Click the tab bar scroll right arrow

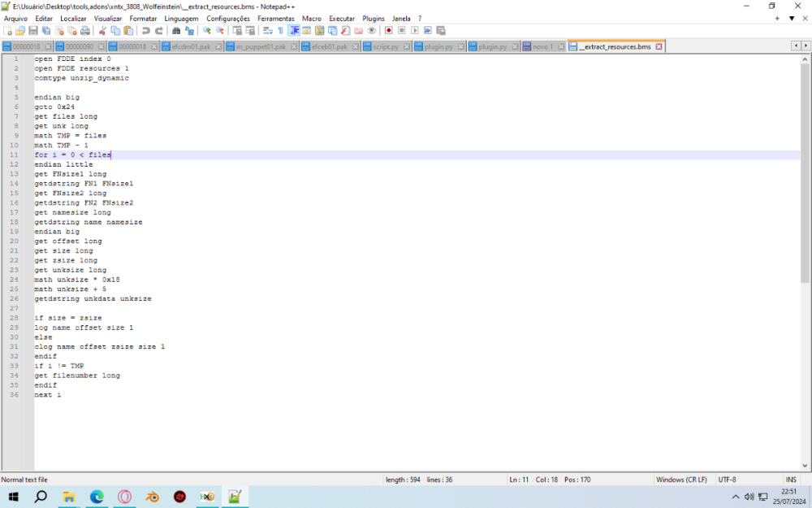(805, 46)
